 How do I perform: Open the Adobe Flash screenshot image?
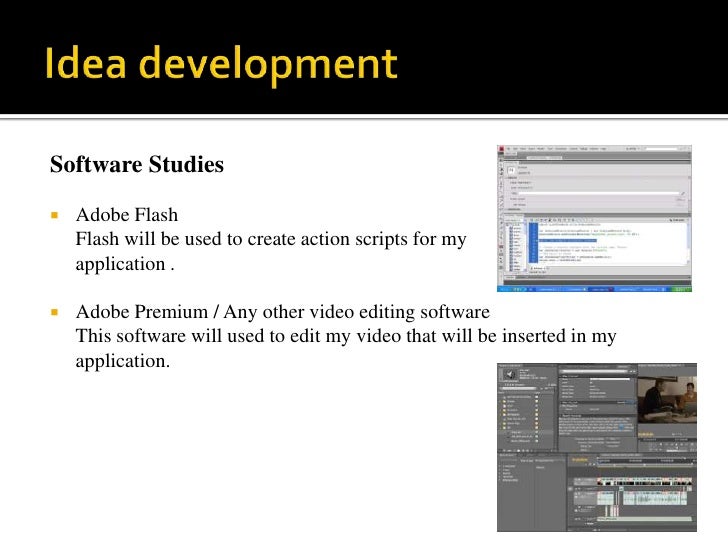click(594, 218)
